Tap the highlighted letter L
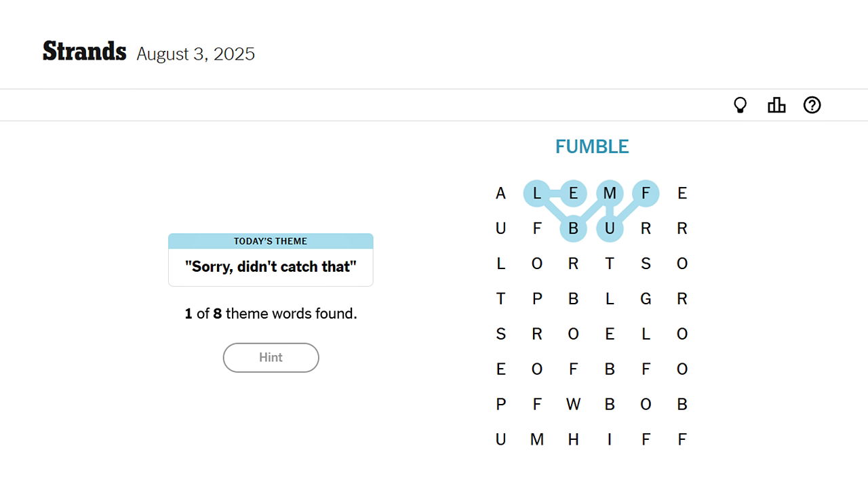This screenshot has width=868, height=488. [x=536, y=194]
